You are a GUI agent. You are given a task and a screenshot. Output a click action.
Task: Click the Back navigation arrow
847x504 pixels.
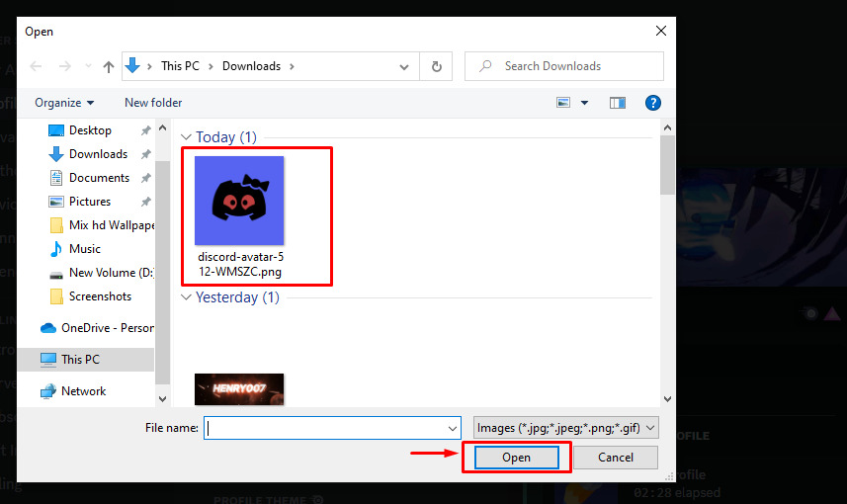click(x=37, y=66)
